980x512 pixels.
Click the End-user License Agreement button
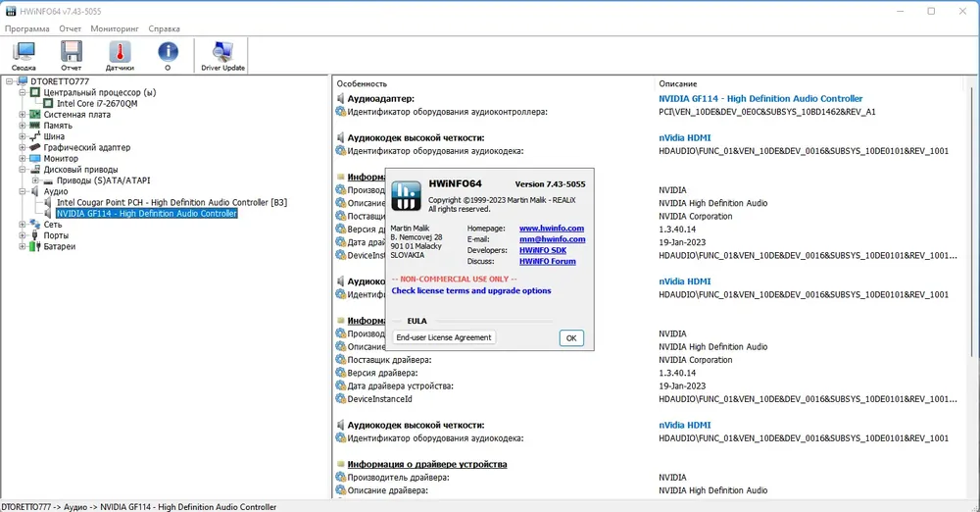pyautogui.click(x=444, y=337)
